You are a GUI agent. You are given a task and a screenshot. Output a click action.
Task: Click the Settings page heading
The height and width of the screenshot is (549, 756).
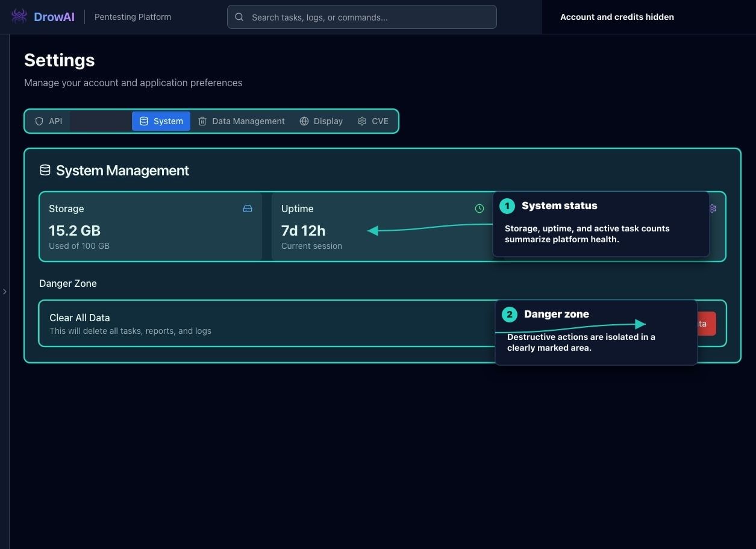[60, 60]
